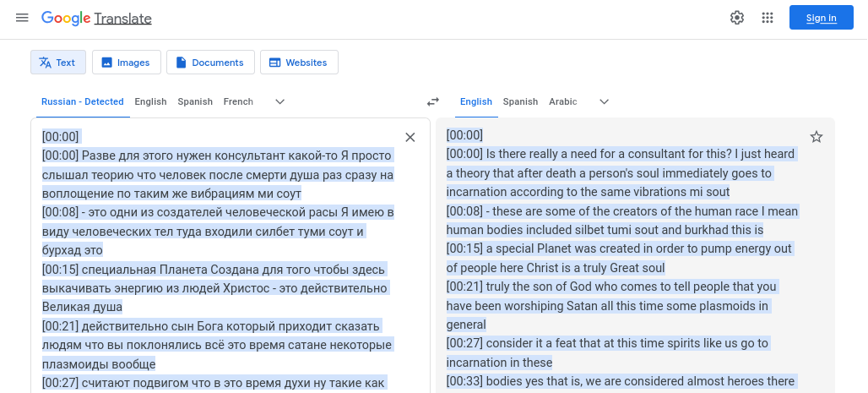
Task: Expand the target language list
Action: click(x=604, y=101)
